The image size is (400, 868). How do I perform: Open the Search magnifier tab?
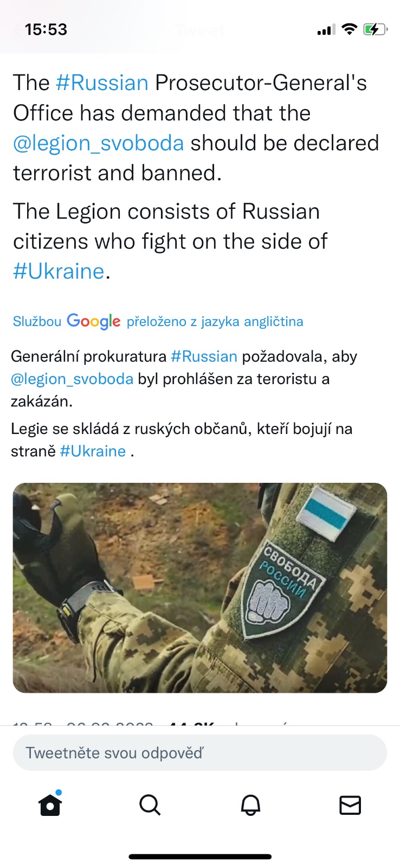(150, 805)
